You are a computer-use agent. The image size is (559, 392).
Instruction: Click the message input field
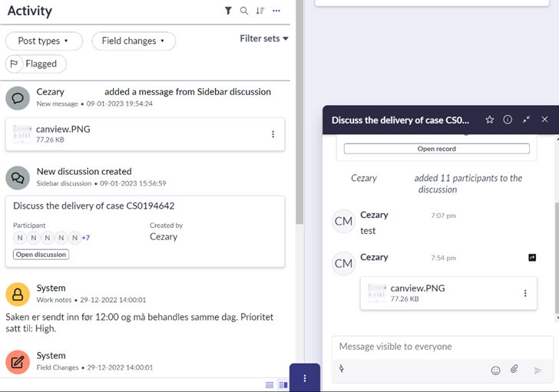pos(430,347)
